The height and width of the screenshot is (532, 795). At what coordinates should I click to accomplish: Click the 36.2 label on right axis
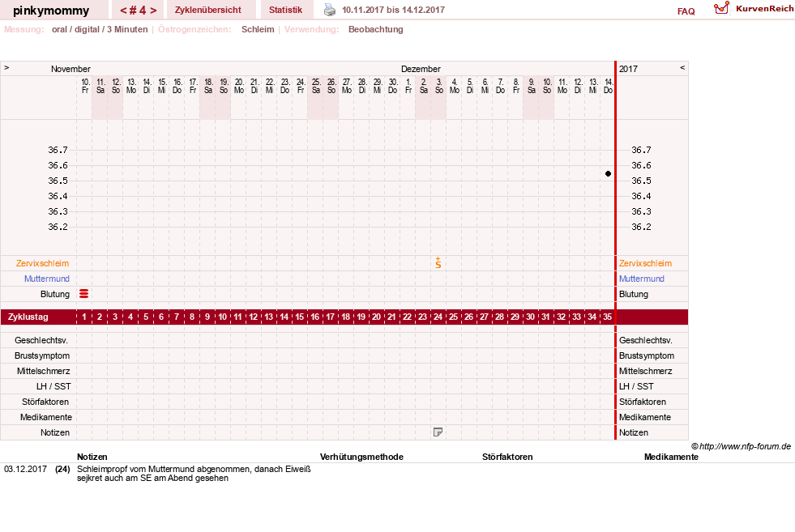click(x=641, y=227)
